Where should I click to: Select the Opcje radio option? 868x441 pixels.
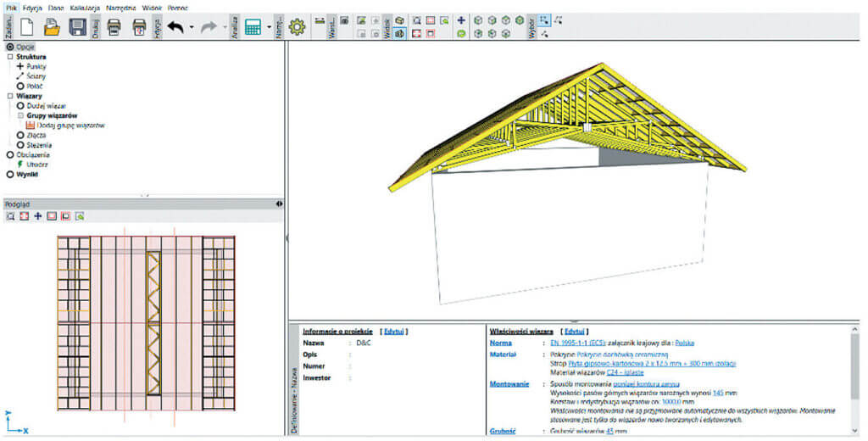10,47
